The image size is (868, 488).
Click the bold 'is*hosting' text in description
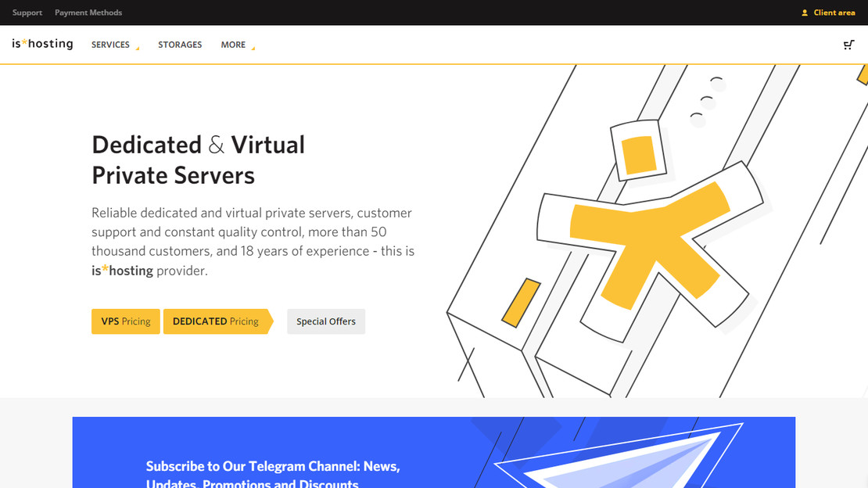[x=122, y=271]
